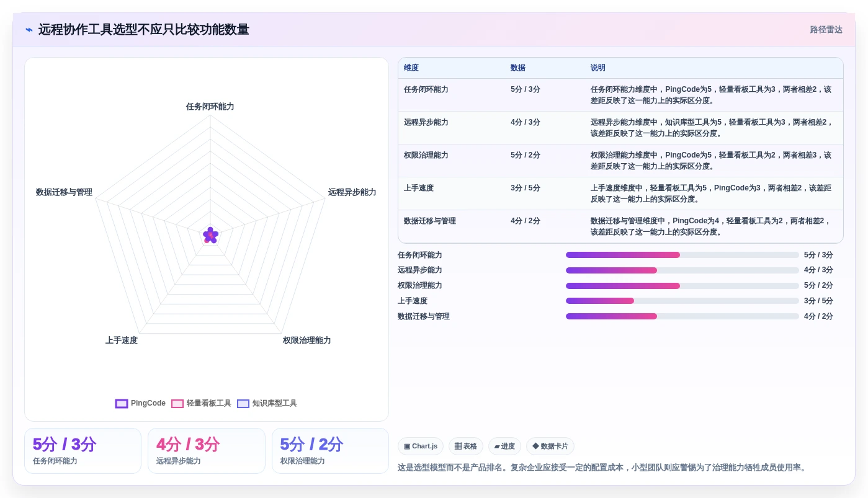Image resolution: width=868 pixels, height=498 pixels.
Task: Select the 说明 column header
Action: tap(598, 68)
